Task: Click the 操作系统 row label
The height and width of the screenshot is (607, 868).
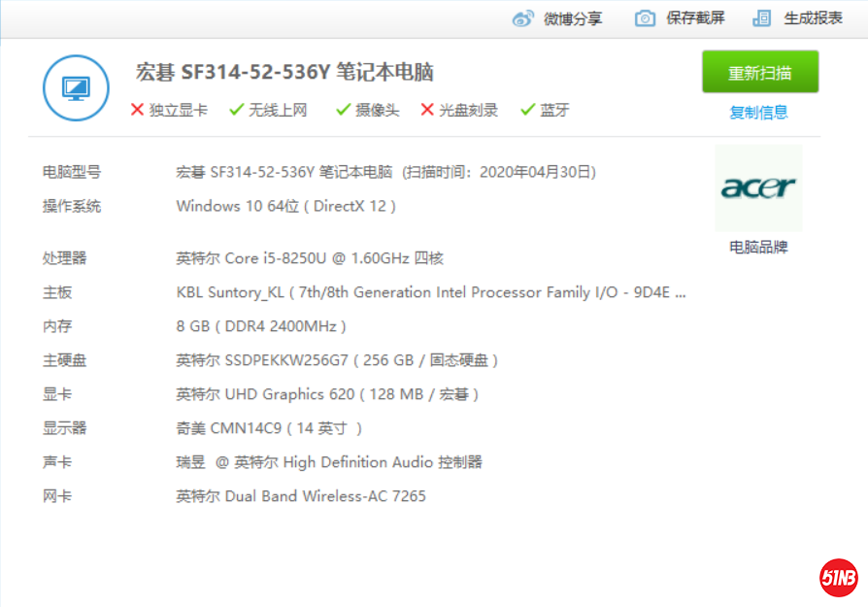Action: point(72,207)
